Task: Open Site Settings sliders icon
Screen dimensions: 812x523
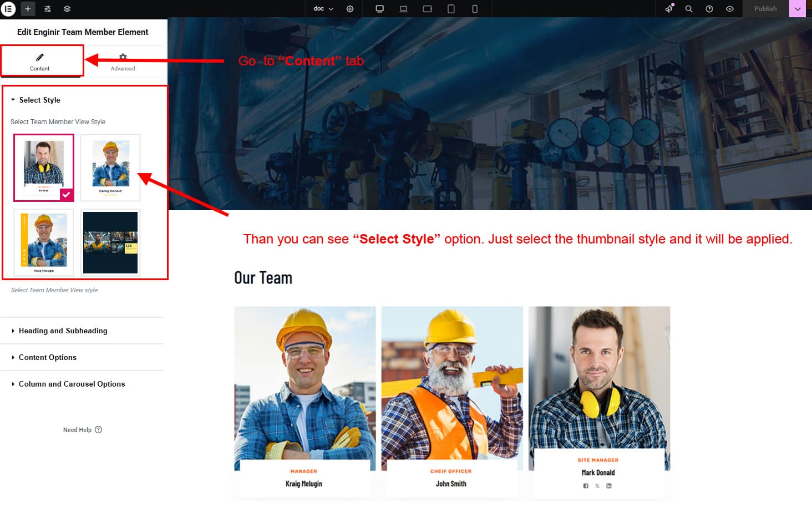Action: click(48, 9)
